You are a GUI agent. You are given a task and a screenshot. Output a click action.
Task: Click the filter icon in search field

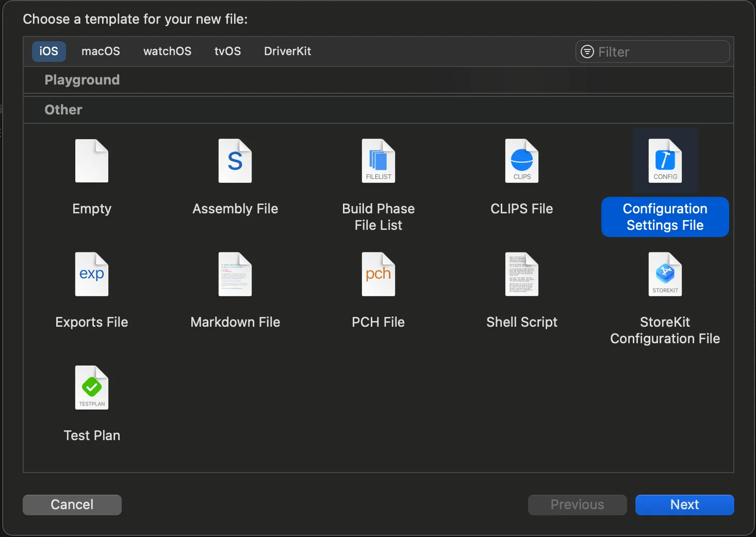[x=587, y=52]
